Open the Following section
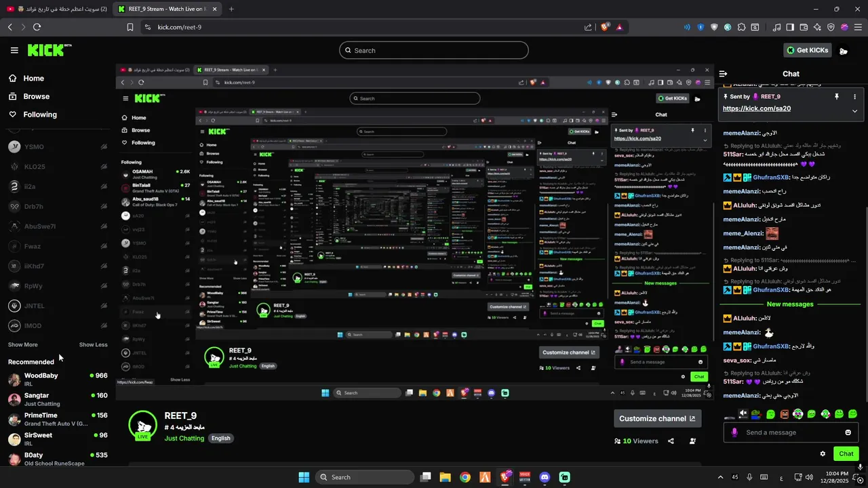This screenshot has height=488, width=868. [40, 115]
